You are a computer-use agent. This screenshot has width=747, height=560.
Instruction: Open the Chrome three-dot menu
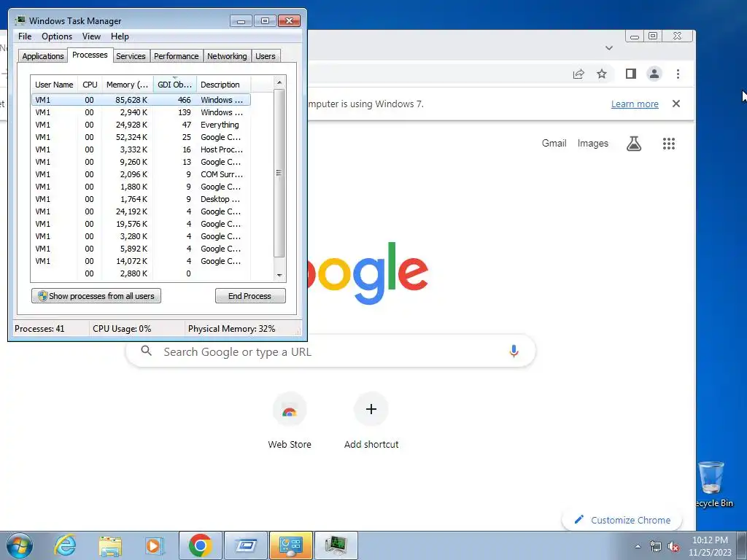coord(678,74)
